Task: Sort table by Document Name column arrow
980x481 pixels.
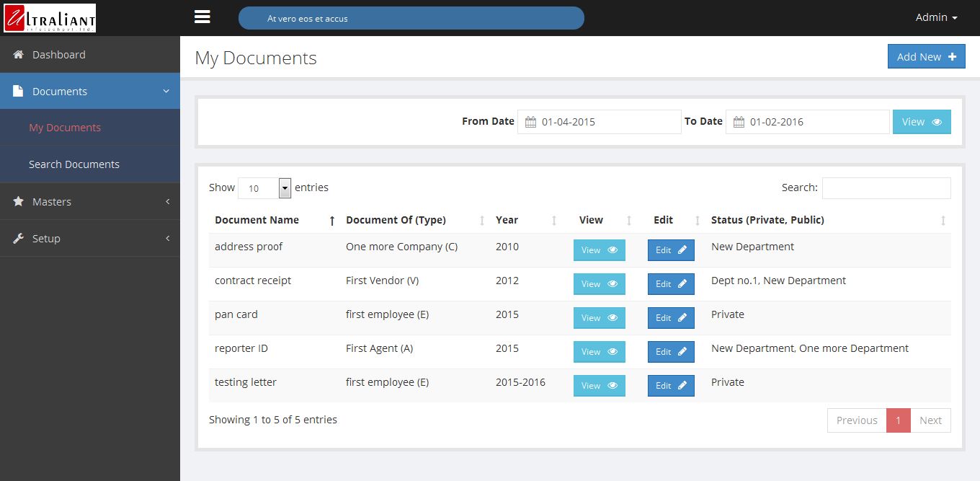Action: click(x=331, y=221)
